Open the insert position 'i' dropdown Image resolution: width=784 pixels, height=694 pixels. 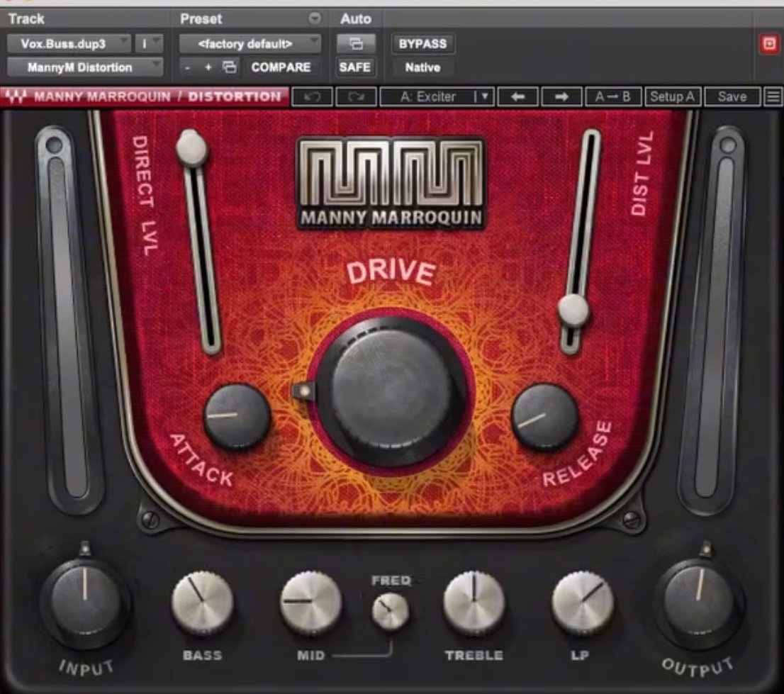point(149,44)
